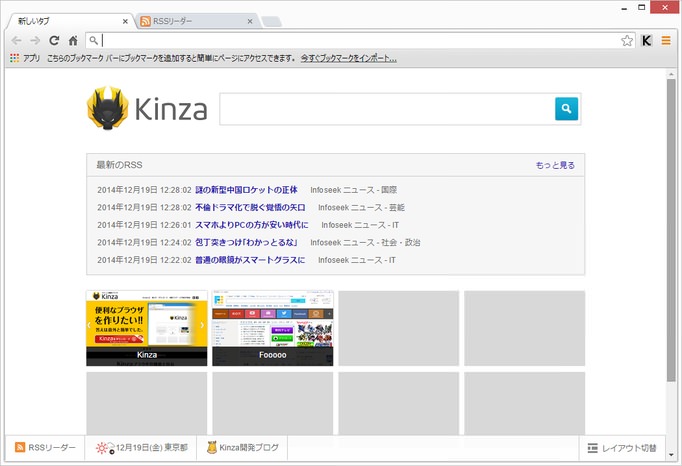Open the Kinza speed dial thumbnail
The height and width of the screenshot is (466, 682).
pos(147,328)
